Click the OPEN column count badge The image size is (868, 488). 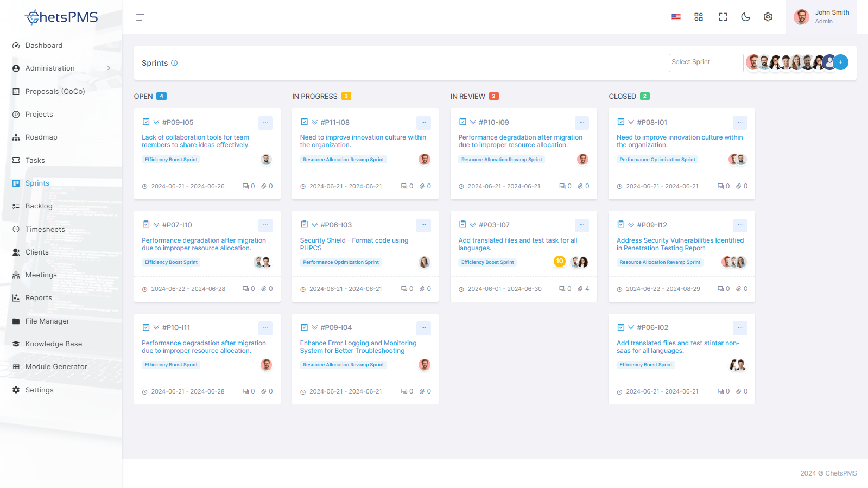161,96
